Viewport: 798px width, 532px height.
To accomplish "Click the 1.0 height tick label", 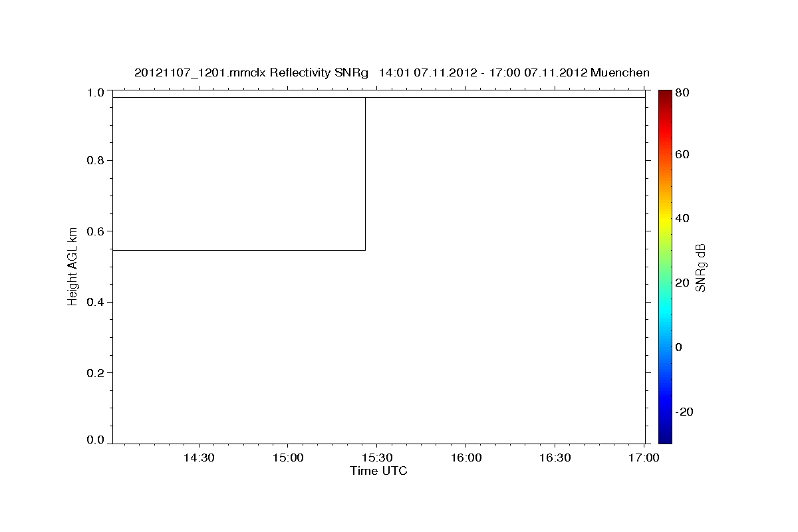I will tap(96, 92).
